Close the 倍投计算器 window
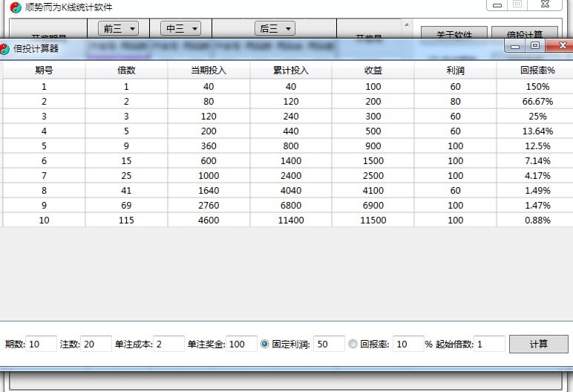The height and width of the screenshot is (392, 573). [556, 46]
